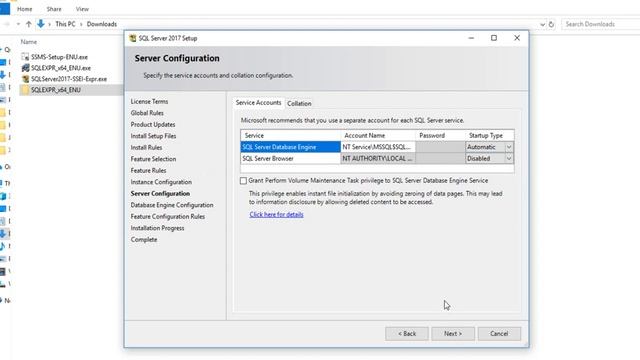Click the Password column header
This screenshot has height=360, width=640.
point(440,136)
